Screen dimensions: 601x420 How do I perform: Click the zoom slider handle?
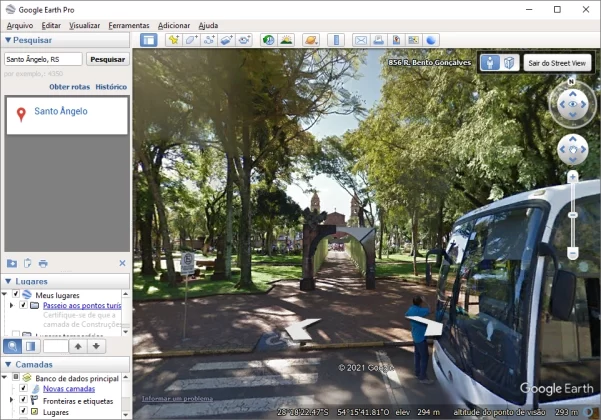[573, 215]
